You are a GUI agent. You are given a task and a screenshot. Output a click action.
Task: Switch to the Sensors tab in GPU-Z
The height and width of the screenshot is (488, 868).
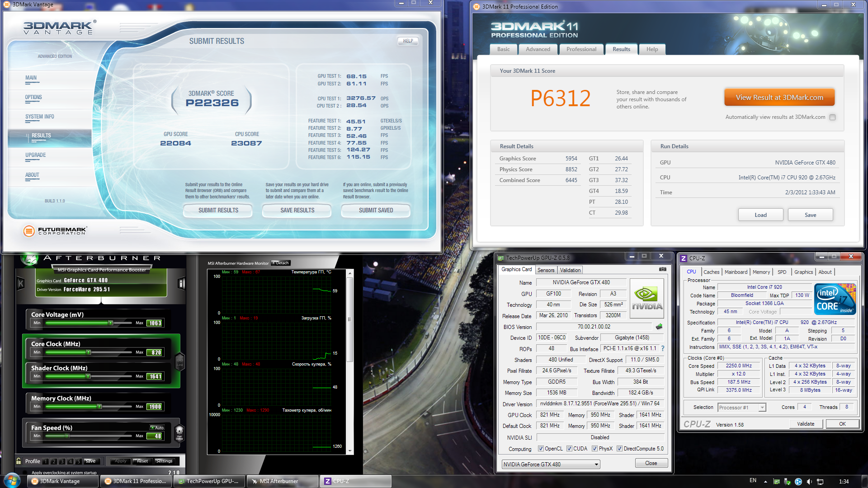(546, 270)
